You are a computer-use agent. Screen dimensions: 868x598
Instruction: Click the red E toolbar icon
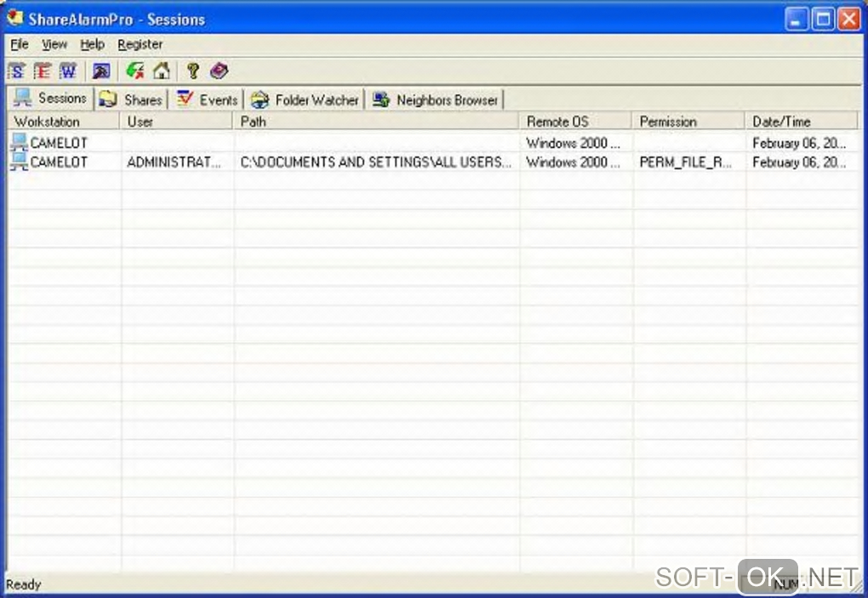[x=42, y=71]
